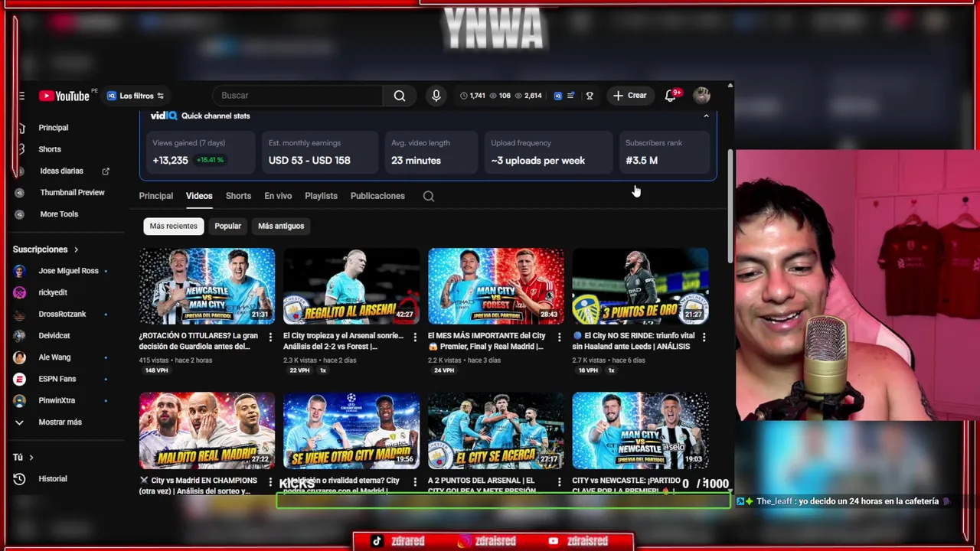Select Popular filter chip
The image size is (980, 551).
pyautogui.click(x=227, y=226)
